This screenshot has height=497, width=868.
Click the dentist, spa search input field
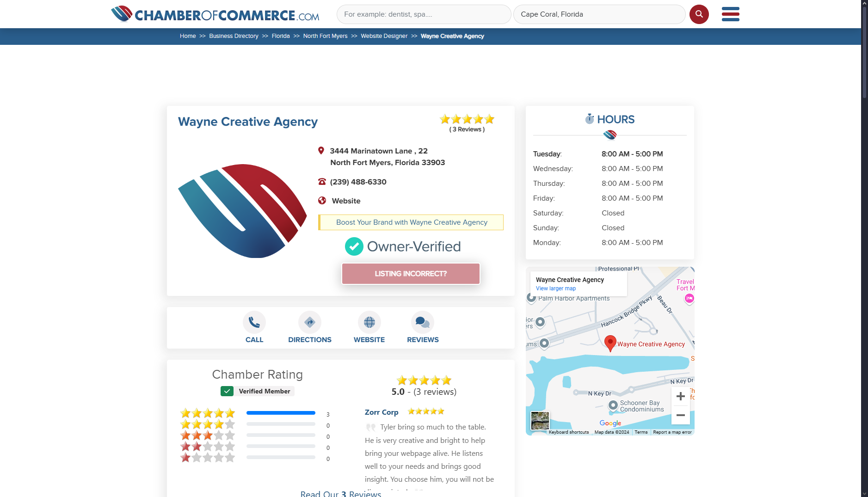point(424,14)
